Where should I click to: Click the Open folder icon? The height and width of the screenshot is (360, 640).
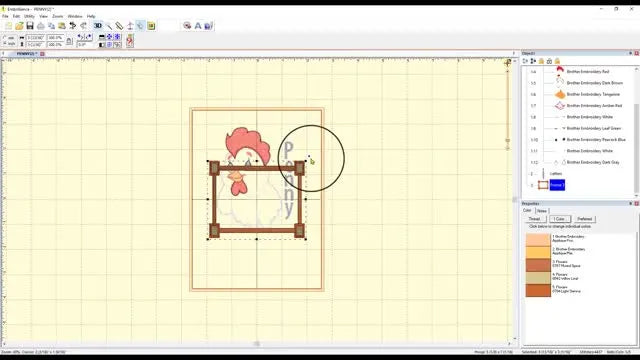pos(19,26)
